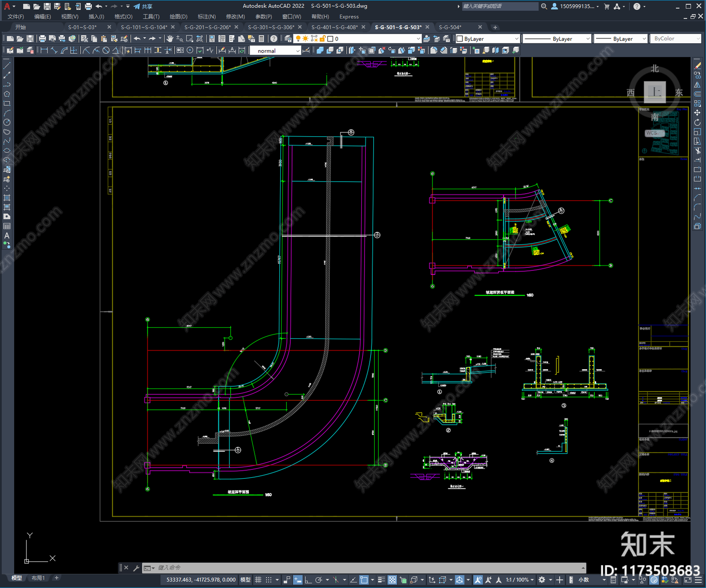The height and width of the screenshot is (588, 706).
Task: Click the Undo arrow icon
Action: 137,39
